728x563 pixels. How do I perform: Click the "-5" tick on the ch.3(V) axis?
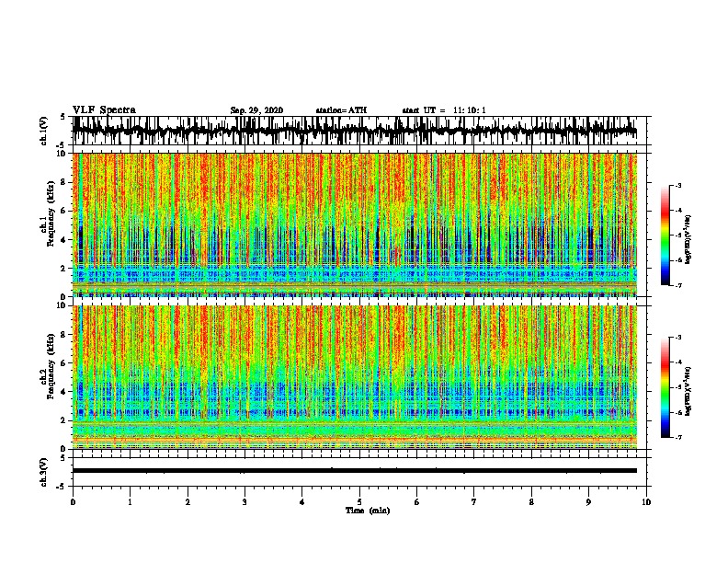tap(62, 487)
